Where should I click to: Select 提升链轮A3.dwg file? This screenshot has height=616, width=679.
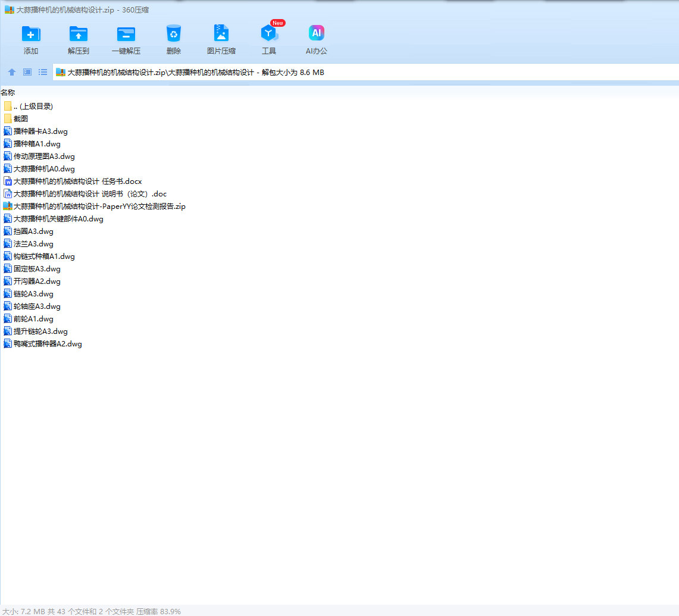point(36,332)
